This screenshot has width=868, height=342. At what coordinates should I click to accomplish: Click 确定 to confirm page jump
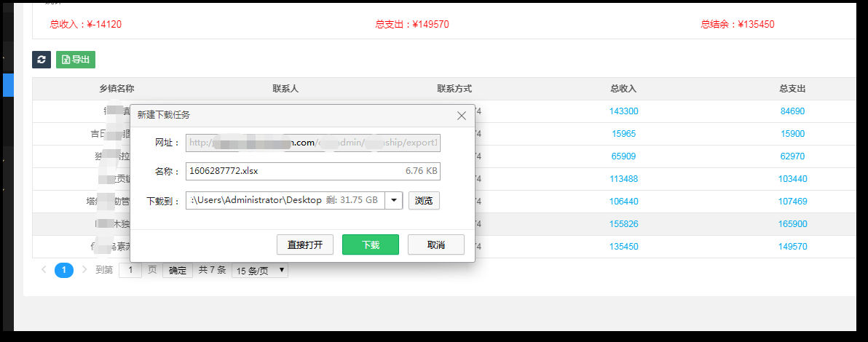(178, 270)
